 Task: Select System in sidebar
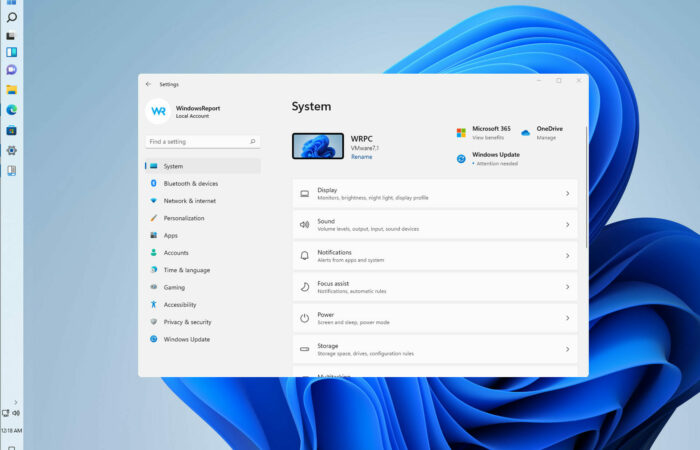point(203,166)
